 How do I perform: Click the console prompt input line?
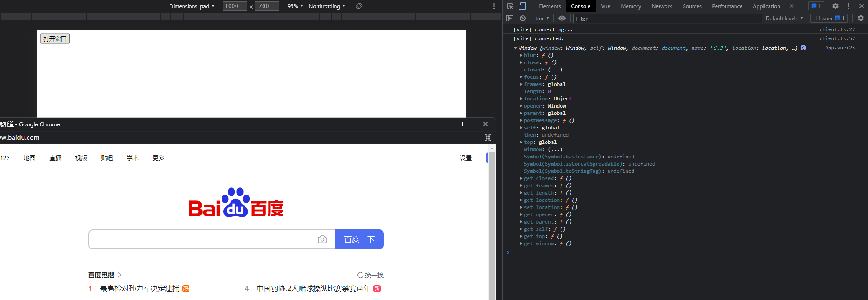[687, 252]
